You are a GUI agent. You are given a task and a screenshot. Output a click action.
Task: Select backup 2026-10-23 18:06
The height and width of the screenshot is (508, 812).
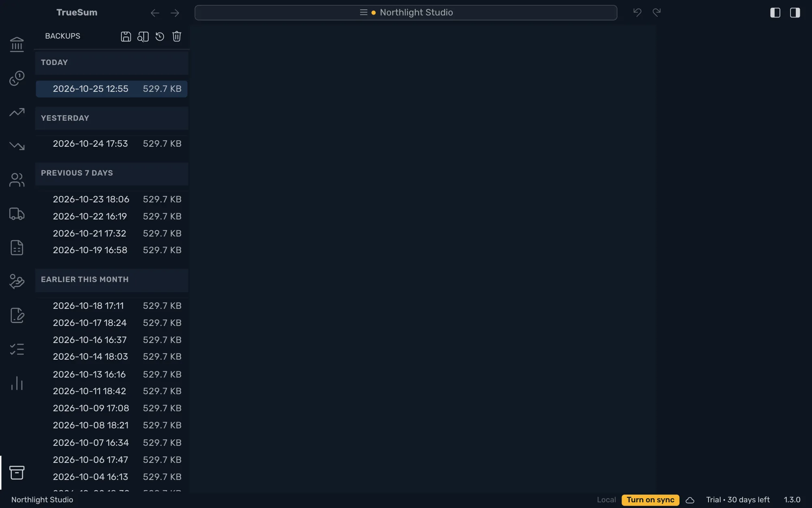(x=112, y=200)
